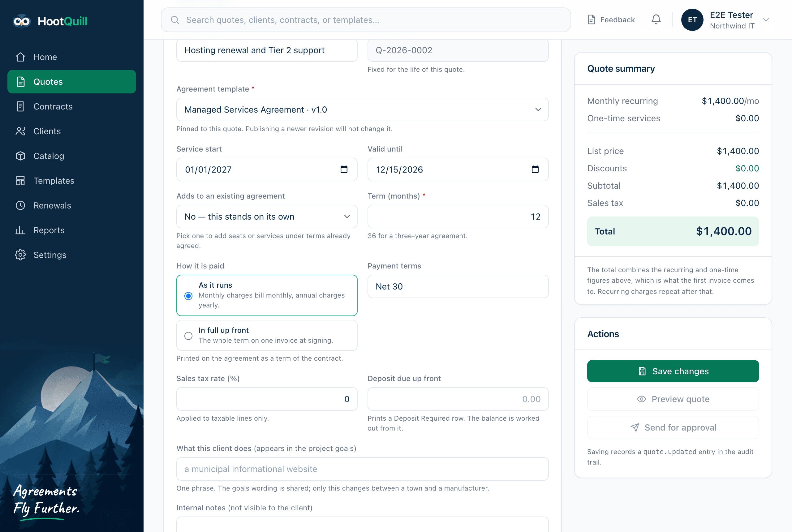Viewport: 792px width, 532px height.
Task: Focus the search quotes and clients field
Action: tap(365, 20)
